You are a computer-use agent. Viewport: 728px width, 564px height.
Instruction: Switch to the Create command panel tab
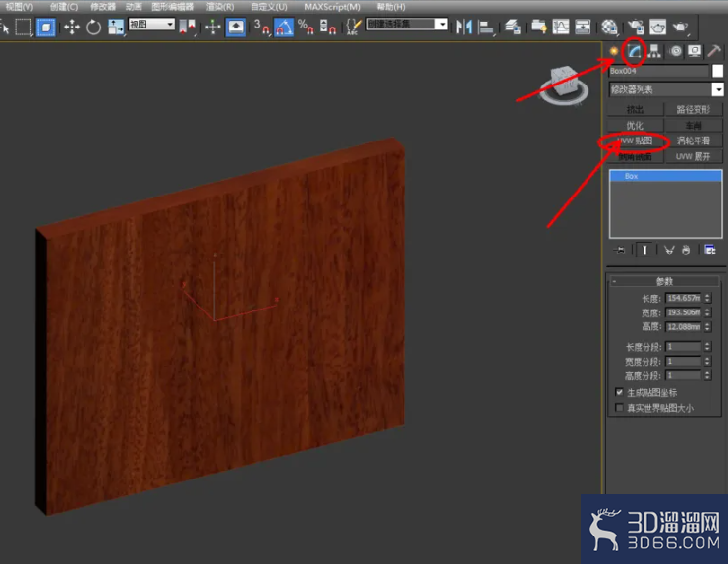[614, 51]
